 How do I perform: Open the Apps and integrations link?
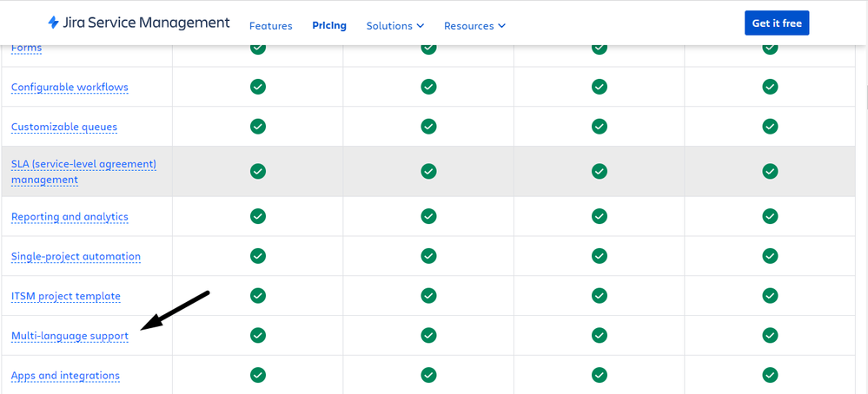[x=65, y=376]
